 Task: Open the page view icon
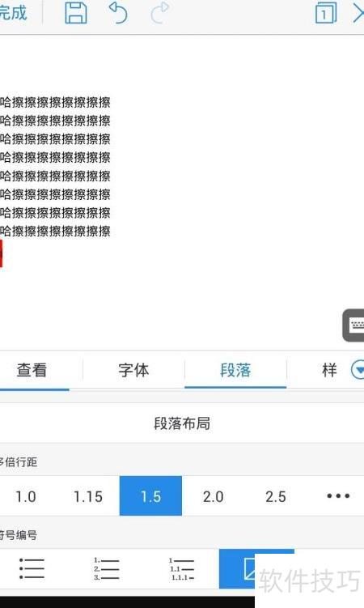(326, 13)
